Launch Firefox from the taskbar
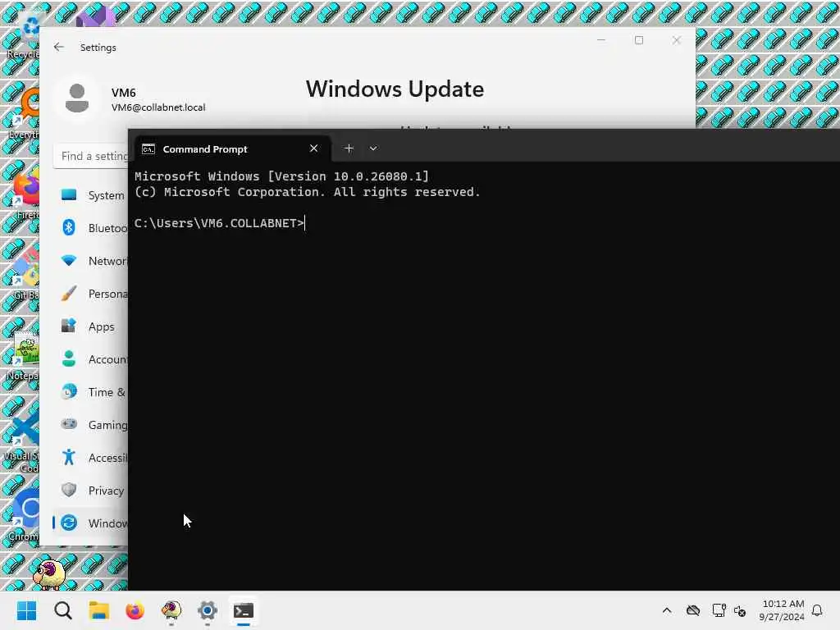 pyautogui.click(x=135, y=610)
